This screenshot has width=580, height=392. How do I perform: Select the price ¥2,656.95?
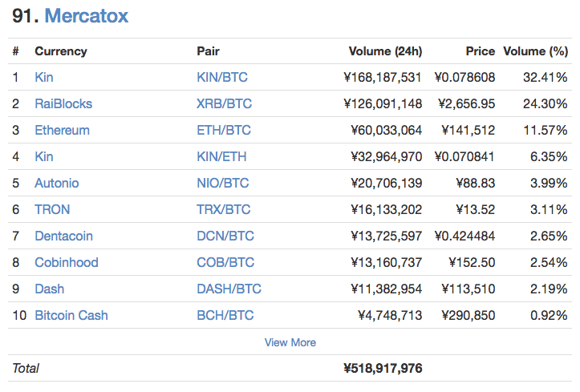(466, 104)
